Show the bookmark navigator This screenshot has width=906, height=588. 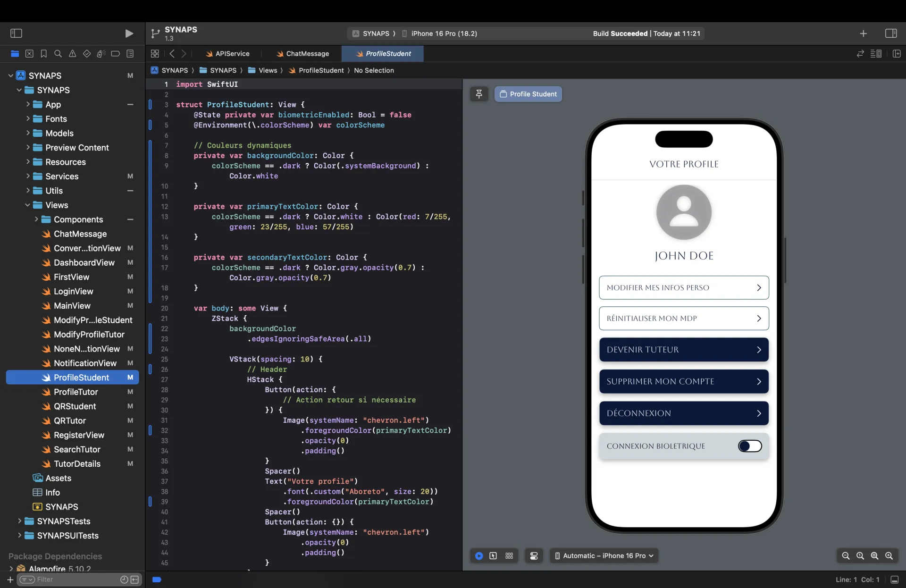(x=44, y=54)
